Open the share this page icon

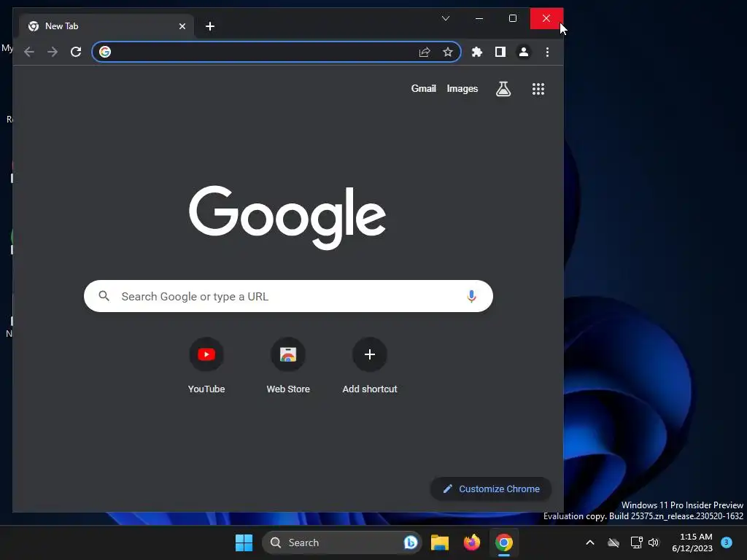coord(425,52)
